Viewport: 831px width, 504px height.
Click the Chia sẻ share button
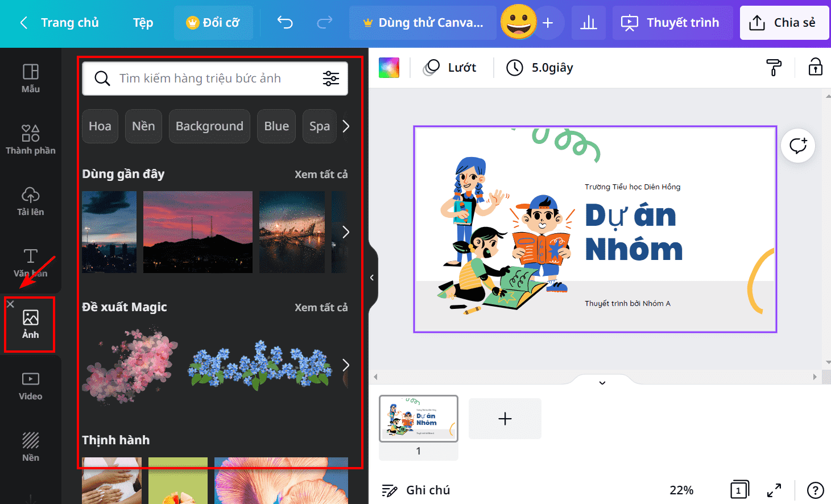pyautogui.click(x=784, y=23)
